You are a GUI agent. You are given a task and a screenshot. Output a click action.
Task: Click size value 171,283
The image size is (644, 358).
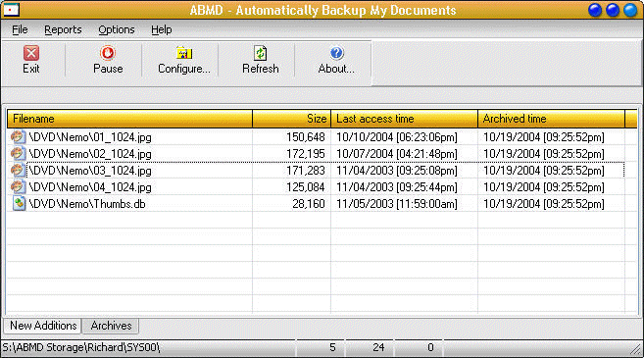pyautogui.click(x=306, y=170)
